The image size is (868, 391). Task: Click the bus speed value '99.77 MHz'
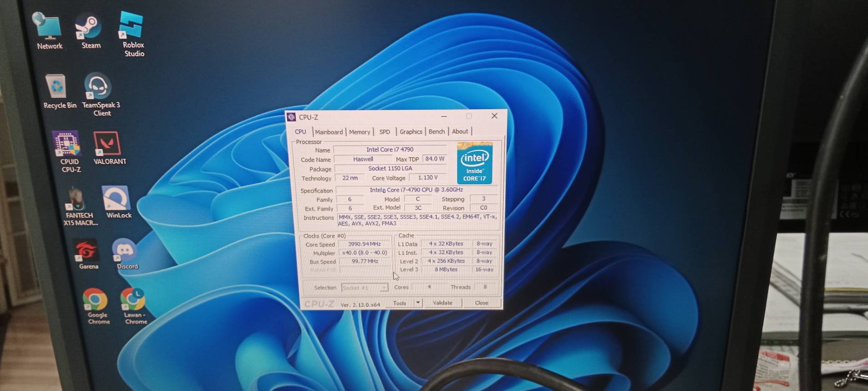(x=365, y=261)
